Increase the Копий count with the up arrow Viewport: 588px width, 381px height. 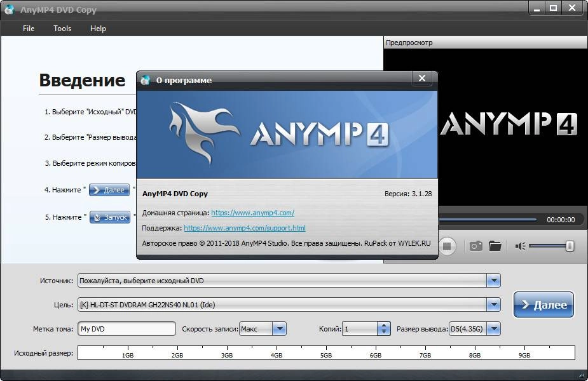pos(383,326)
